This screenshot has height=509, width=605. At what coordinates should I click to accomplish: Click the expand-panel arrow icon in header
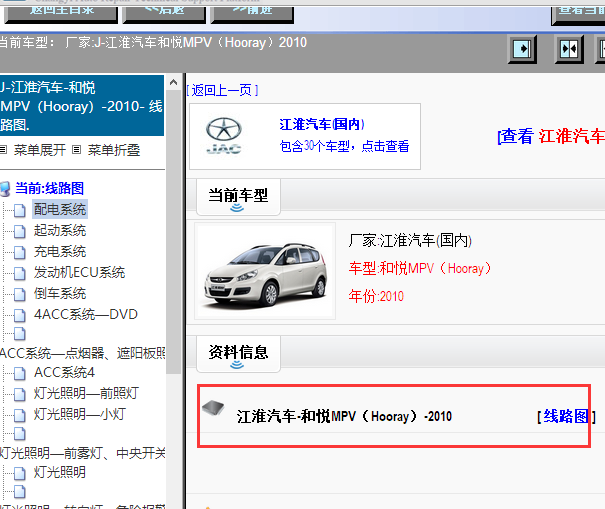point(522,49)
